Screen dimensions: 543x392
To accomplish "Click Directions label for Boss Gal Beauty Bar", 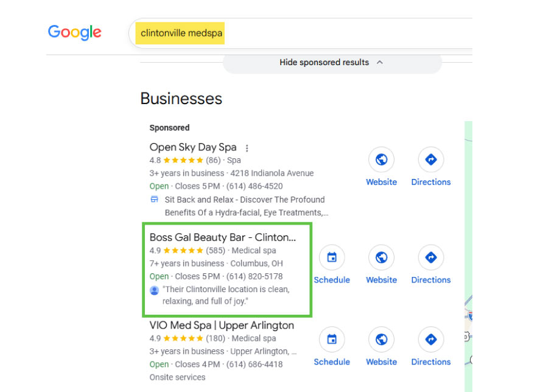I will 431,280.
